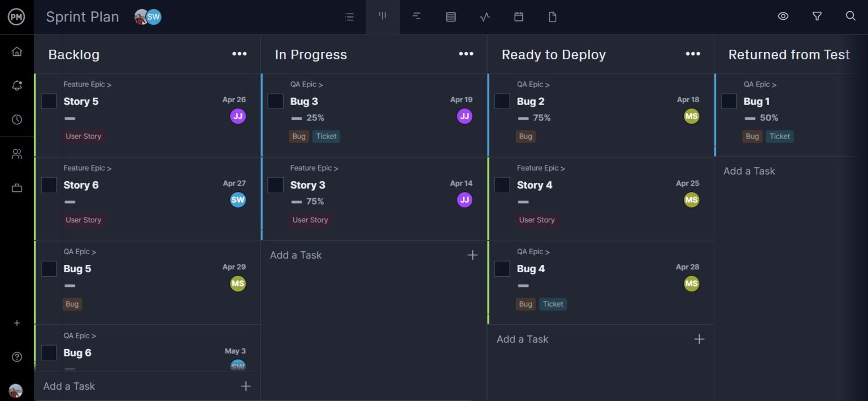Image resolution: width=868 pixels, height=401 pixels.
Task: Switch to the Sheet view
Action: (450, 16)
